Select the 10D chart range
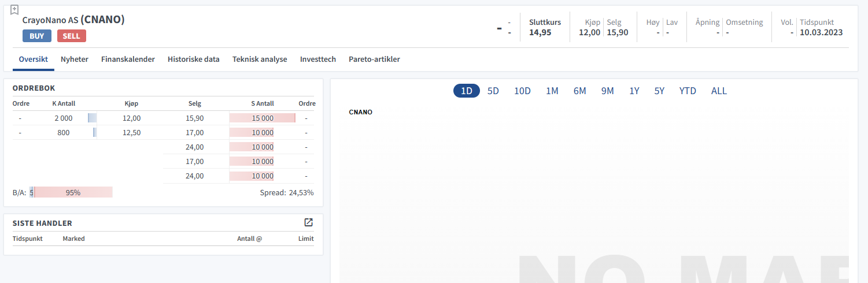868x283 pixels. [522, 91]
